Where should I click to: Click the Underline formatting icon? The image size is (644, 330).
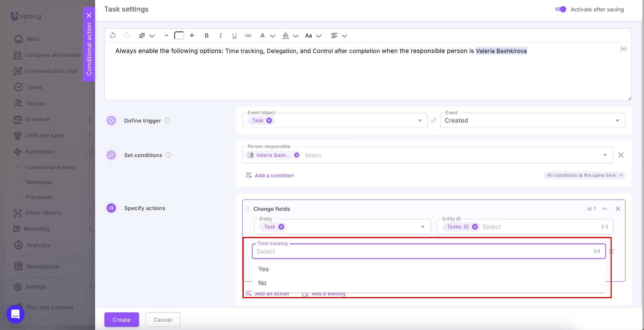click(234, 36)
